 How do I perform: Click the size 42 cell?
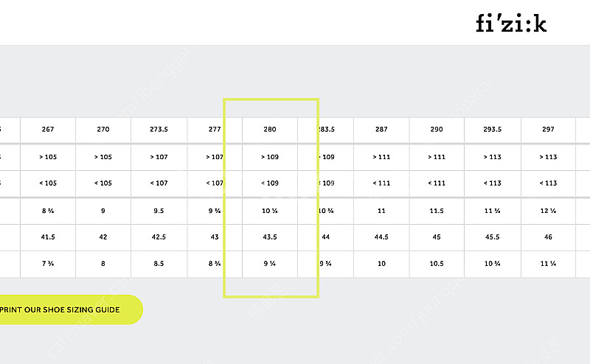pyautogui.click(x=103, y=237)
